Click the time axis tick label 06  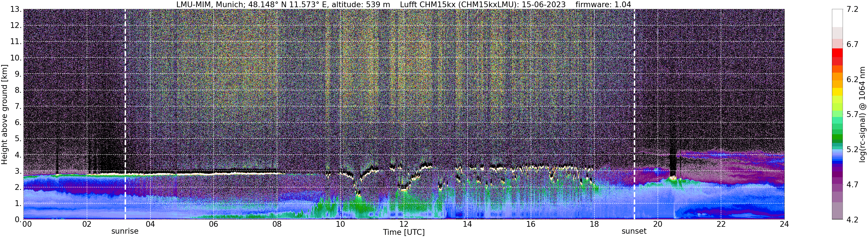point(214,224)
